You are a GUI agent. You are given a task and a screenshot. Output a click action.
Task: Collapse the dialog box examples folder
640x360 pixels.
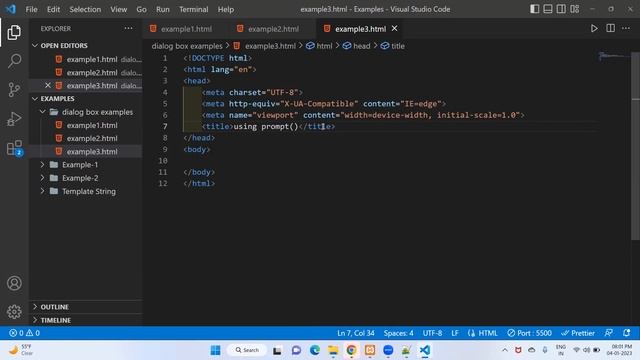click(42, 111)
